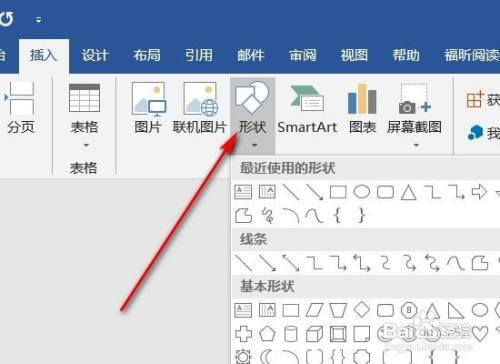Pick text box under 最近使用的形状
Image resolution: width=500 pixels, height=364 pixels.
243,192
